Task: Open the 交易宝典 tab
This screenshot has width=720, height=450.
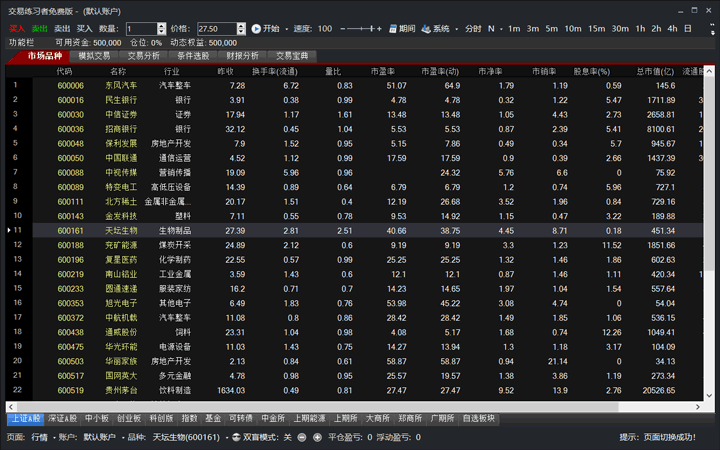Action: (x=292, y=56)
